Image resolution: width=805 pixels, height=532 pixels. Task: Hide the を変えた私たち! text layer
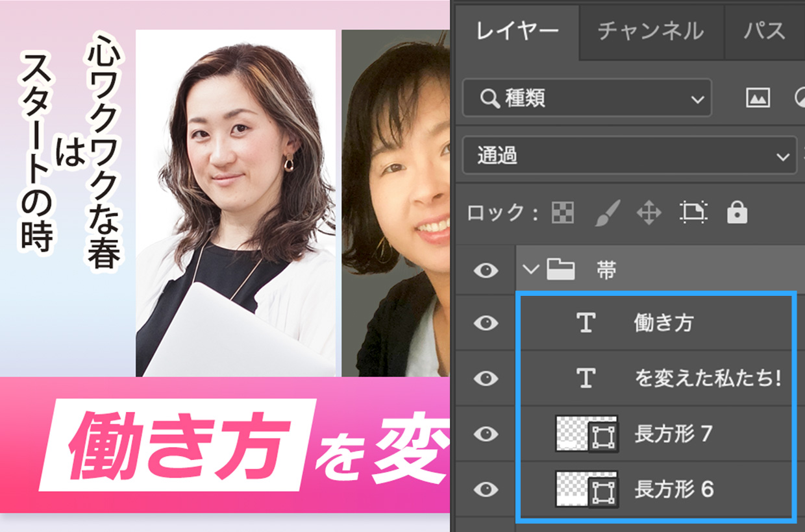click(486, 378)
